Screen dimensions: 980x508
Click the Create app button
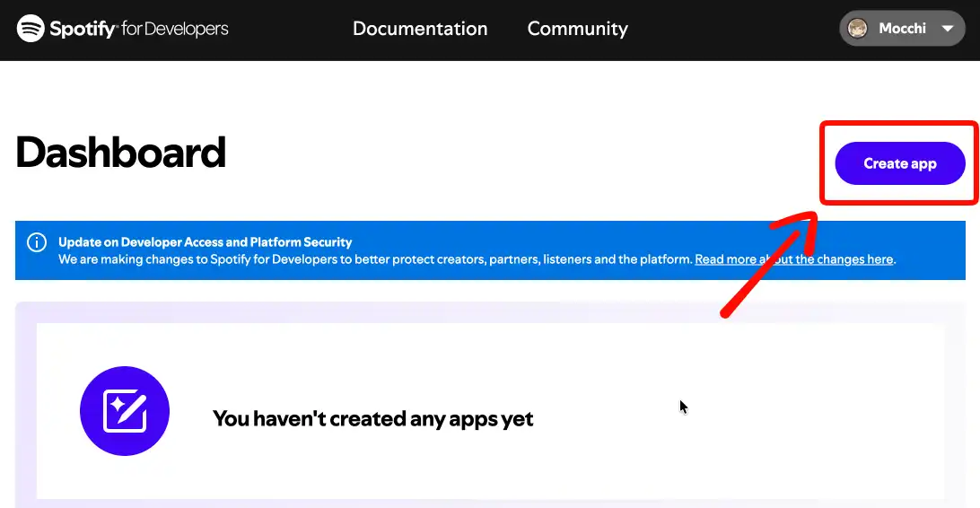[900, 163]
